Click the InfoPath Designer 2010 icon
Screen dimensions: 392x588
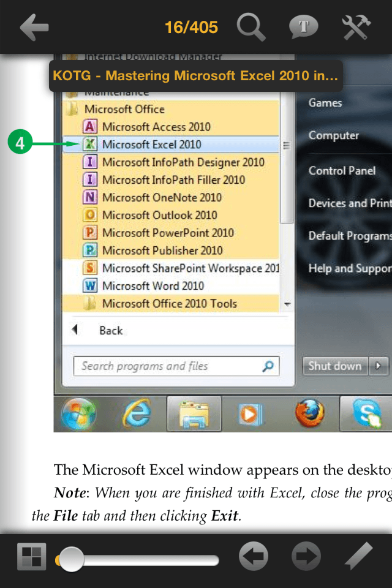pos(90,162)
